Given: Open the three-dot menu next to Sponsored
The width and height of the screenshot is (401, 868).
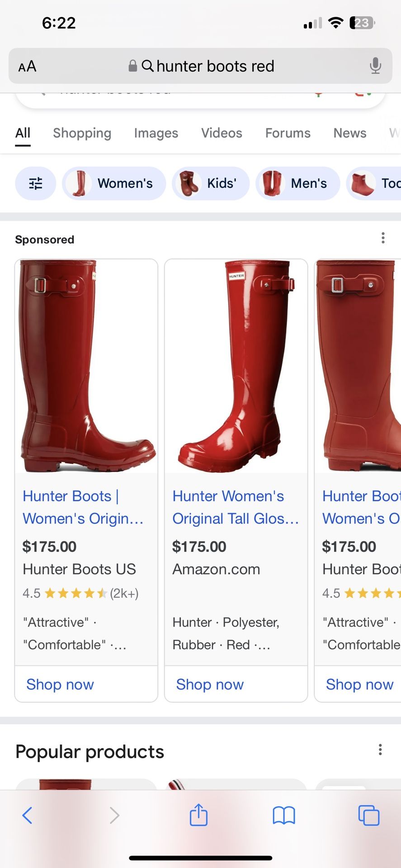Looking at the screenshot, I should (x=382, y=237).
